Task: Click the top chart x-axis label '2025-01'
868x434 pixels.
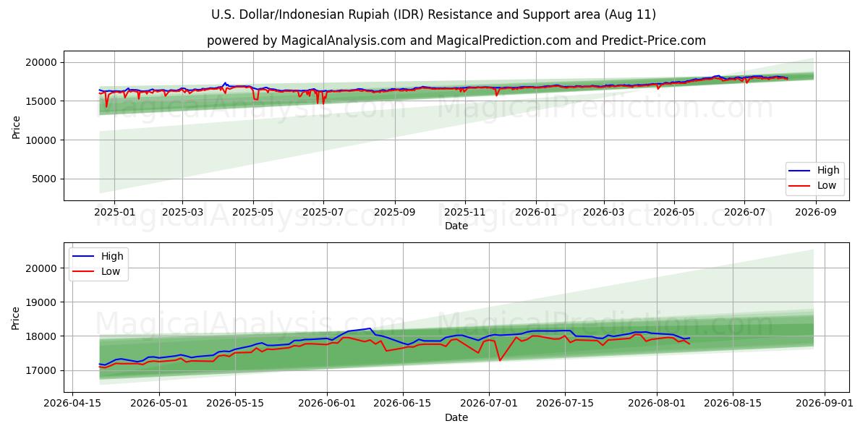Action: tap(114, 212)
